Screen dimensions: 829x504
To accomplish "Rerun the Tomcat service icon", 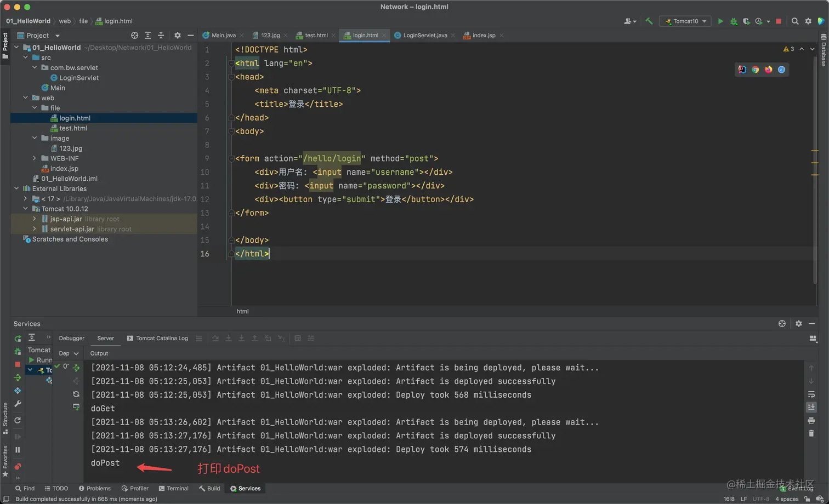I will point(18,339).
